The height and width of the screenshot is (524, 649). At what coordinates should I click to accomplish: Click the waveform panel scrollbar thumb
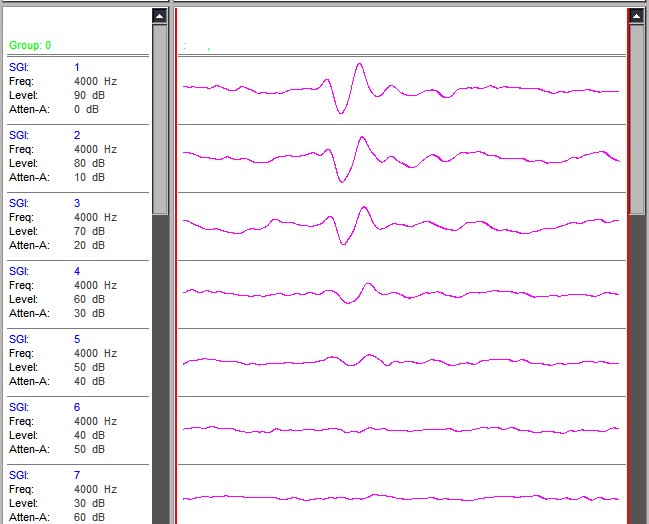click(636, 118)
